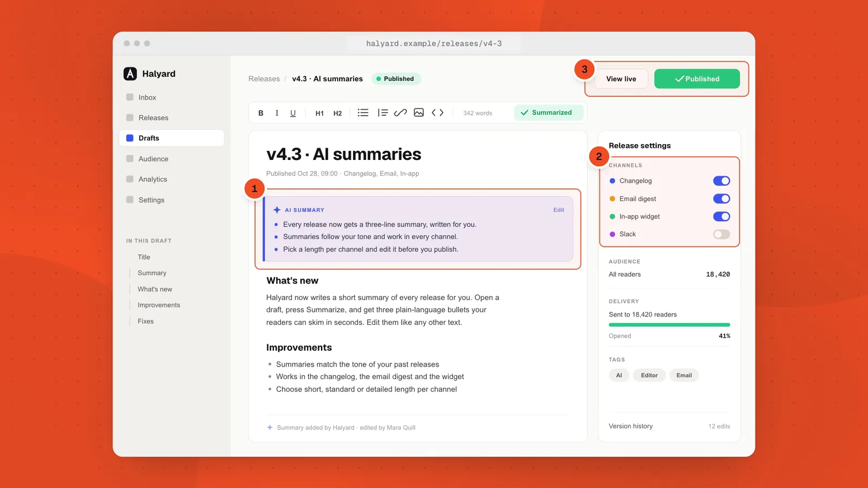This screenshot has height=488, width=868.
Task: Click the delivery progress bar
Action: 669,325
